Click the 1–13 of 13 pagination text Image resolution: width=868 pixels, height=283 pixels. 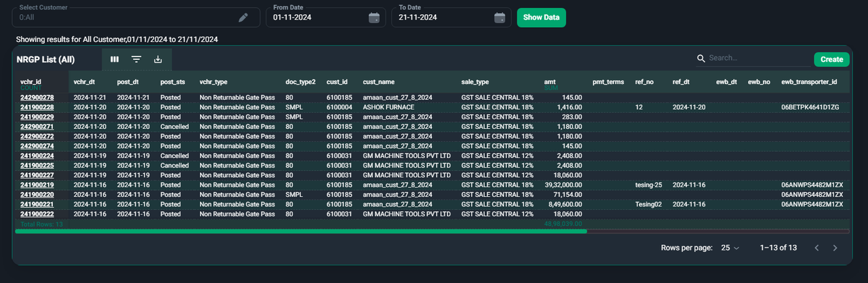tap(778, 248)
